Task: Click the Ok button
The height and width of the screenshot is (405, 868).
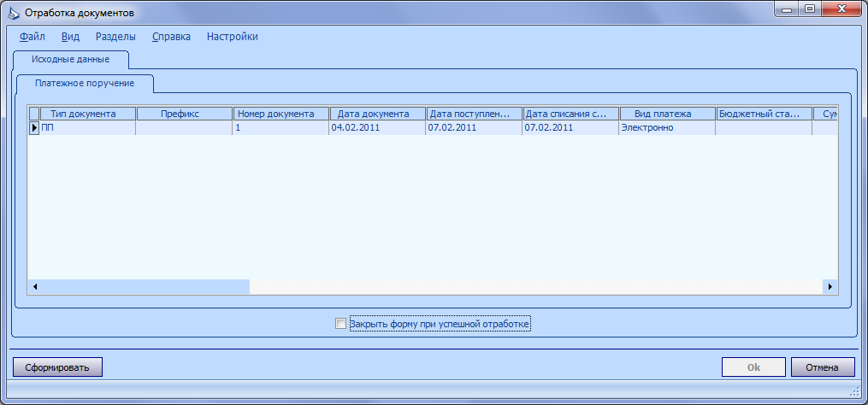Action: pyautogui.click(x=753, y=367)
